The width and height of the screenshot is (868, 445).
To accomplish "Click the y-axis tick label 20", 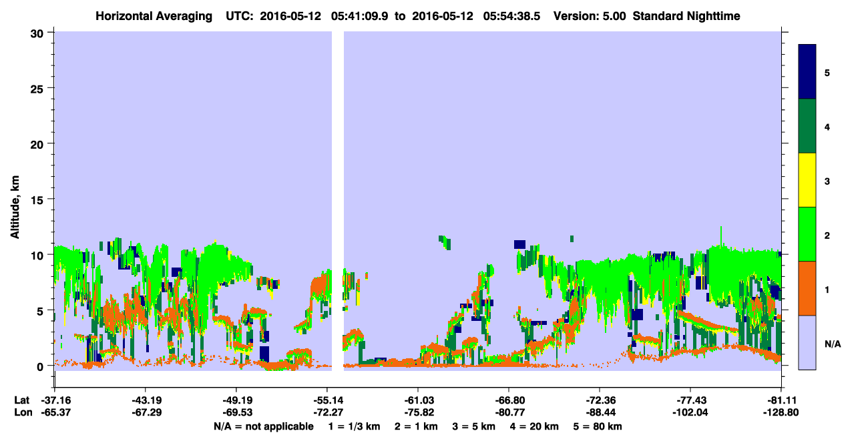I will [x=39, y=143].
